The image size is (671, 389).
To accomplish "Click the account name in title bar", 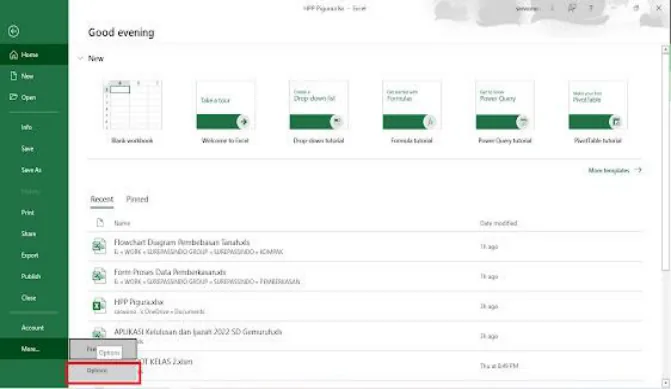I will (x=527, y=8).
